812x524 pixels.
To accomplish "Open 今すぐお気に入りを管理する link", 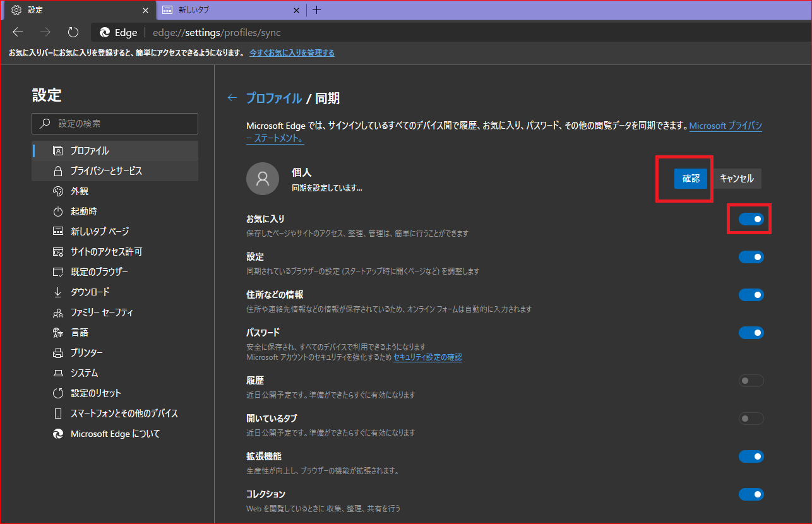I will [x=292, y=53].
